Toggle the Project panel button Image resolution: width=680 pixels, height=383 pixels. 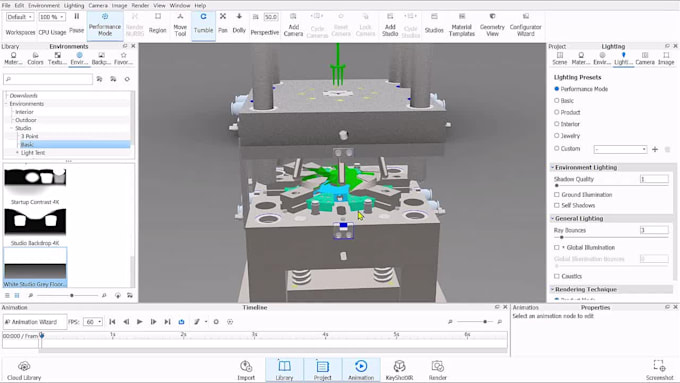tap(323, 370)
